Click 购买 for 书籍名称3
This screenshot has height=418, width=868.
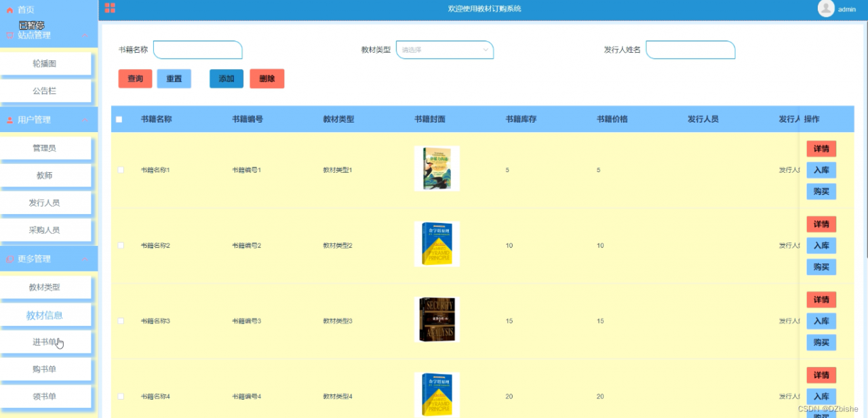(821, 343)
